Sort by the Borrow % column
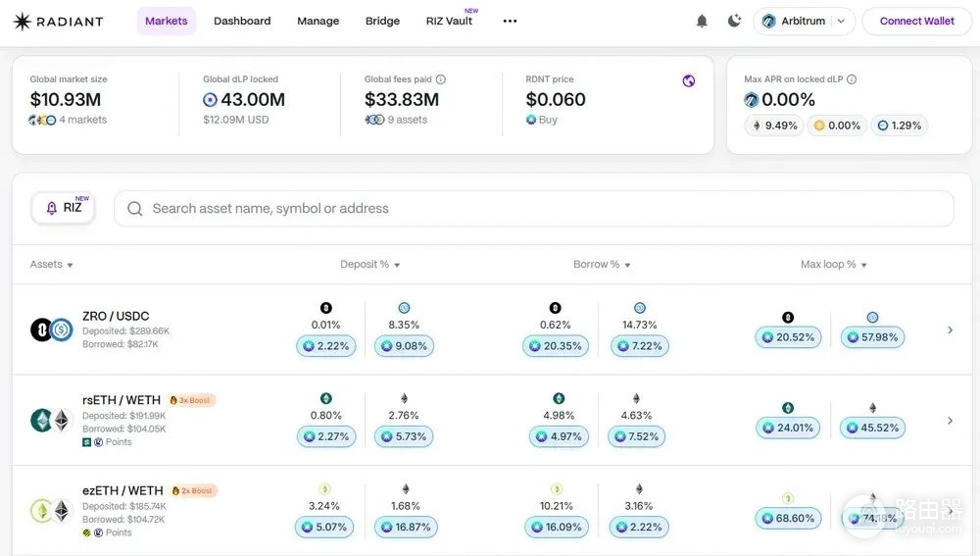Viewport: 980px width, 556px height. tap(602, 265)
